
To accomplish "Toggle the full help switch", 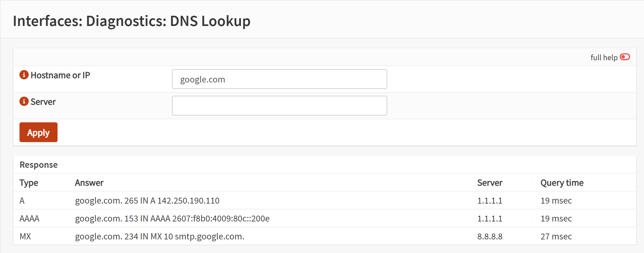I will pos(625,57).
